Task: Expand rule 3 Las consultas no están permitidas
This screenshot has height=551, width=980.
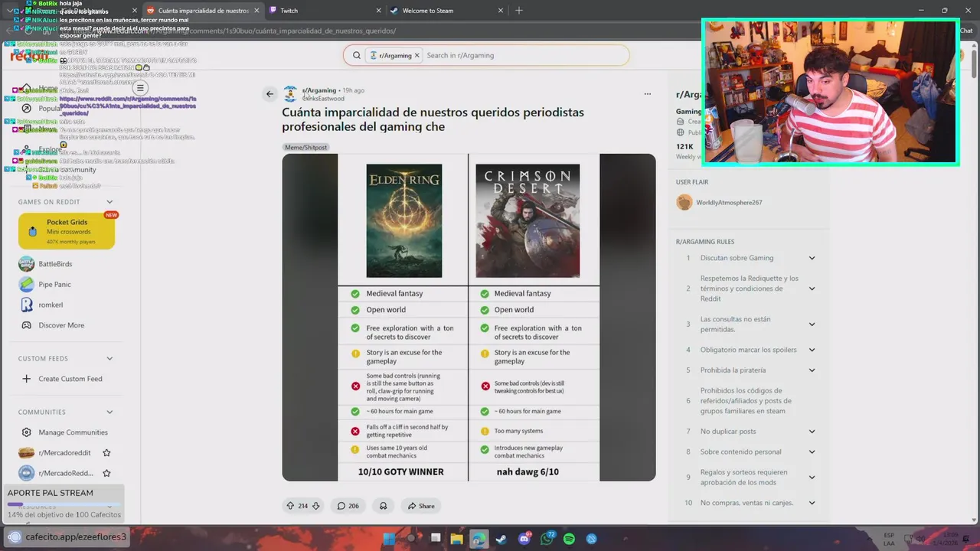Action: (812, 324)
